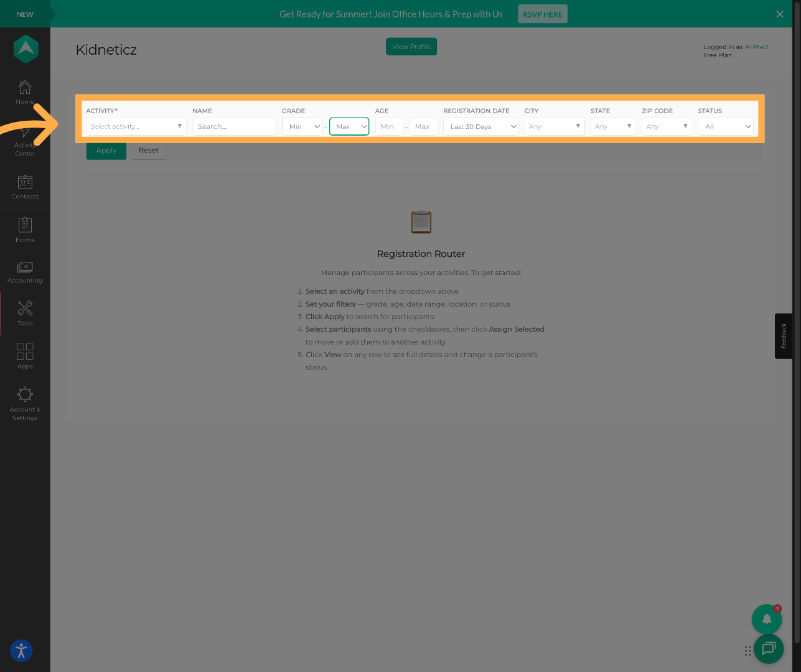Click the Kidneticz page title
801x672 pixels.
point(106,50)
